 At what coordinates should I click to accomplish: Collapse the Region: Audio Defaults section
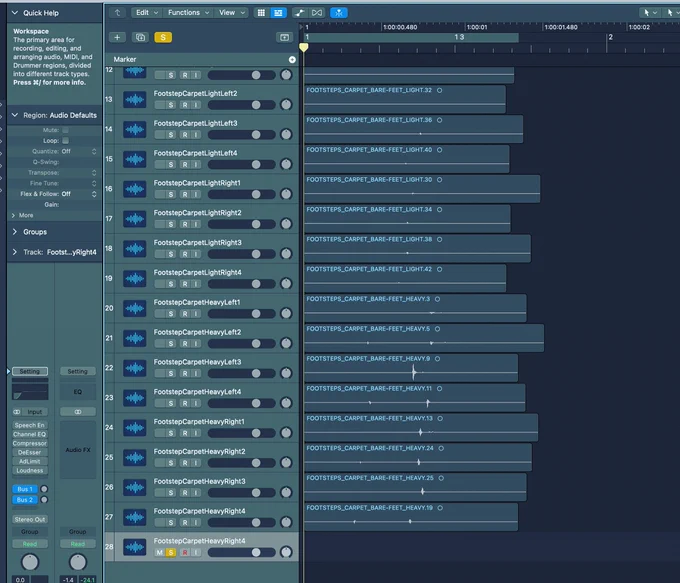click(x=15, y=115)
